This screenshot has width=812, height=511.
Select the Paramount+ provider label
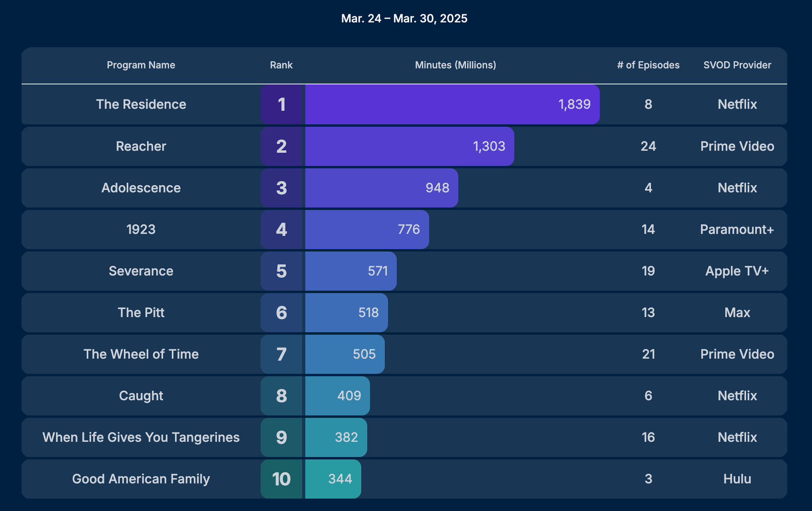(737, 230)
